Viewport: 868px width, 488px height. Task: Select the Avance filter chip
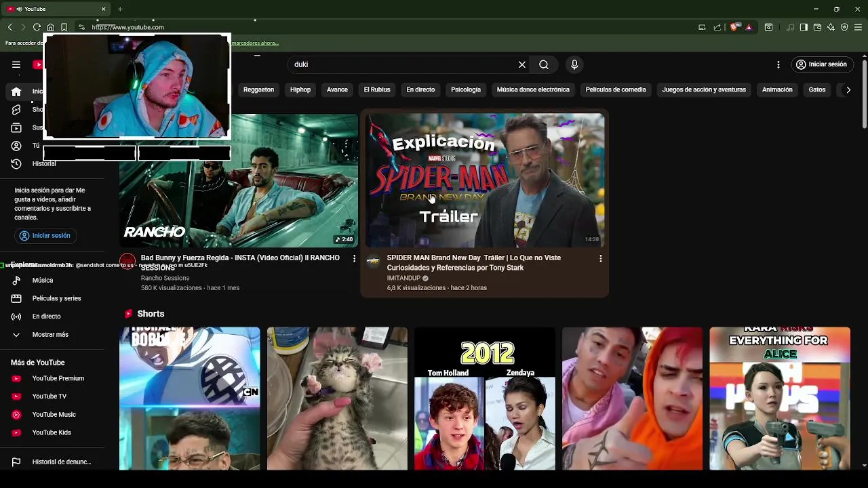[337, 89]
